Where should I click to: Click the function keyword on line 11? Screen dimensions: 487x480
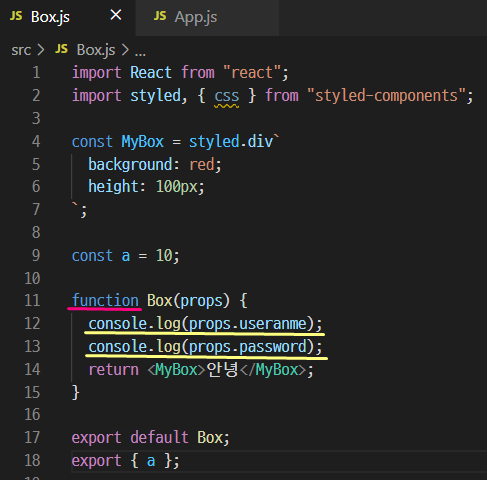coord(105,301)
